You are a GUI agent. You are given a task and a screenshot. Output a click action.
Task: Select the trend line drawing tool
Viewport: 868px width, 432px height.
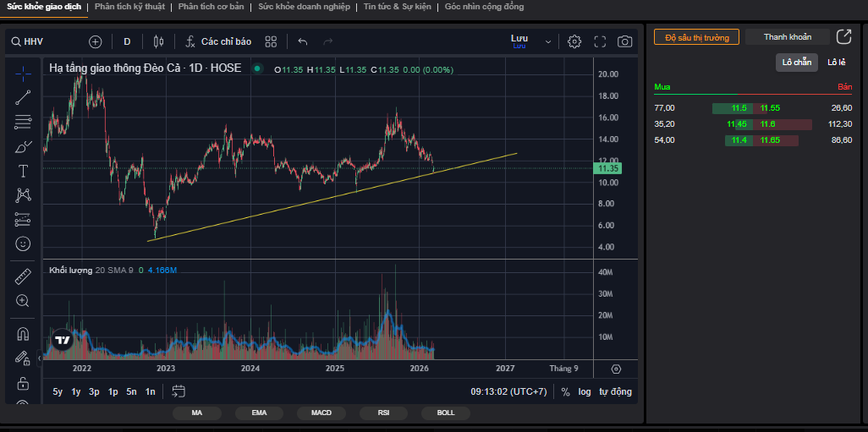pos(23,97)
